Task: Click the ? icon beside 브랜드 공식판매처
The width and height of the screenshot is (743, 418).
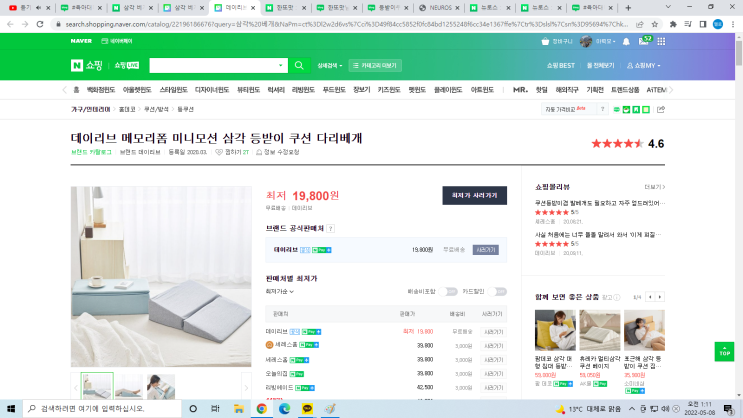Action: [331, 228]
